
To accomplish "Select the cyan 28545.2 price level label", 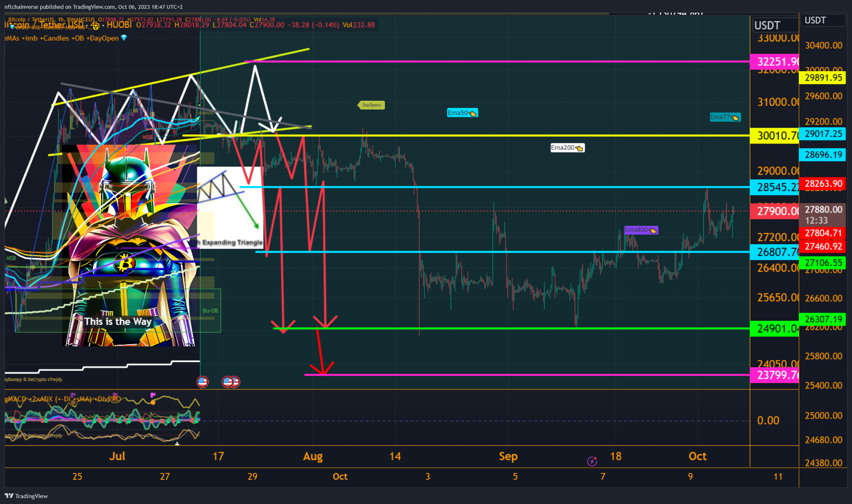I will coord(775,187).
